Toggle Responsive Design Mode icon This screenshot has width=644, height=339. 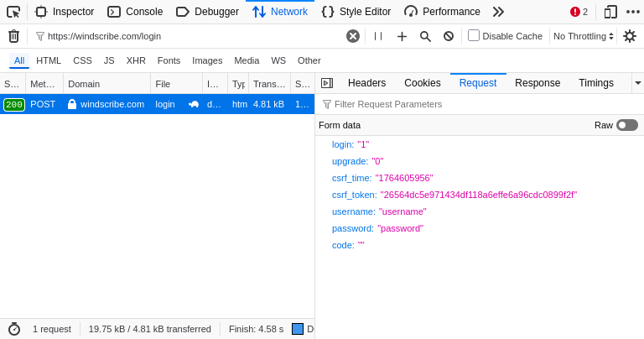(x=610, y=12)
